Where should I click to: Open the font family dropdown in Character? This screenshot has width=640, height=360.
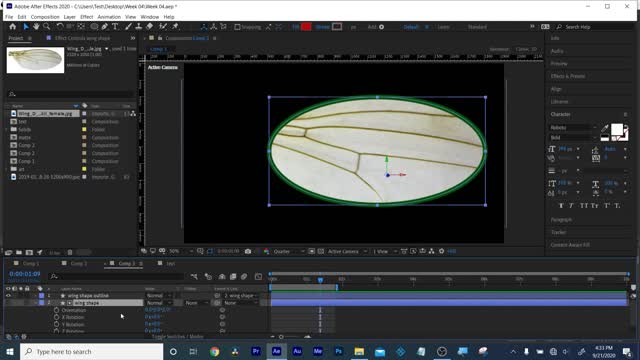click(573, 127)
